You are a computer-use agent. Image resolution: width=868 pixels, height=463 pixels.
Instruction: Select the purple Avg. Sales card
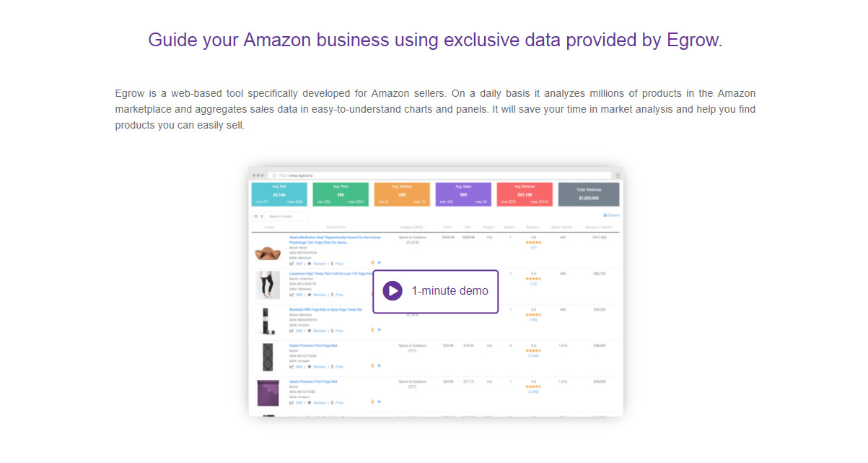coord(463,194)
